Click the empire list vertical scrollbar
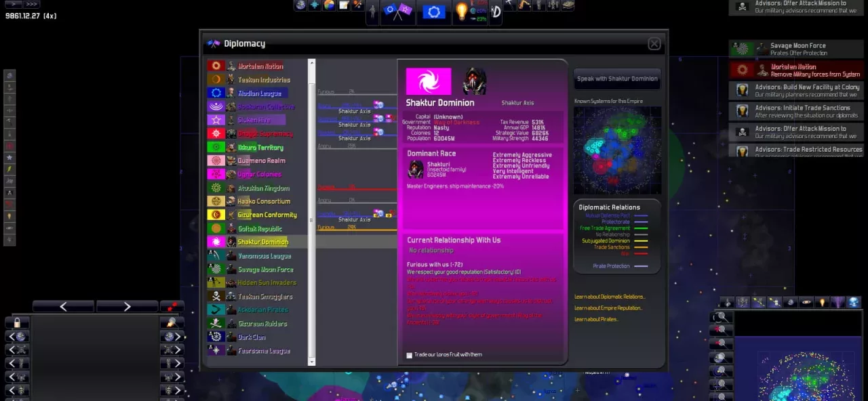Viewport: 868px width, 401px height. [x=312, y=212]
